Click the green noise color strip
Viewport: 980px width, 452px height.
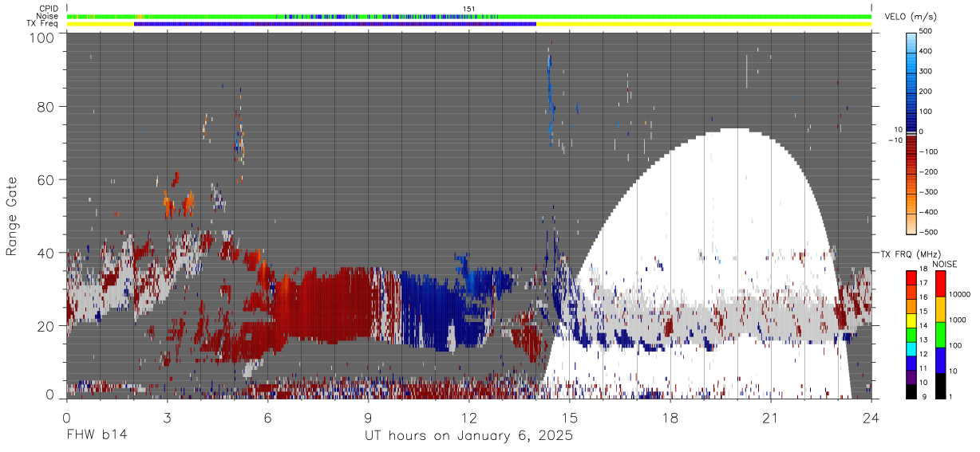pyautogui.click(x=469, y=16)
